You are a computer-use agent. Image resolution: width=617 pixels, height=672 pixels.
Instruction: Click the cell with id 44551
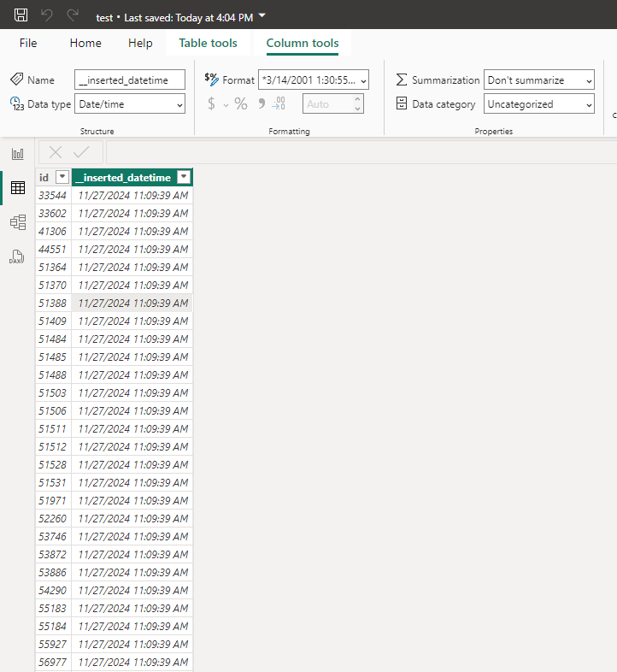53,250
